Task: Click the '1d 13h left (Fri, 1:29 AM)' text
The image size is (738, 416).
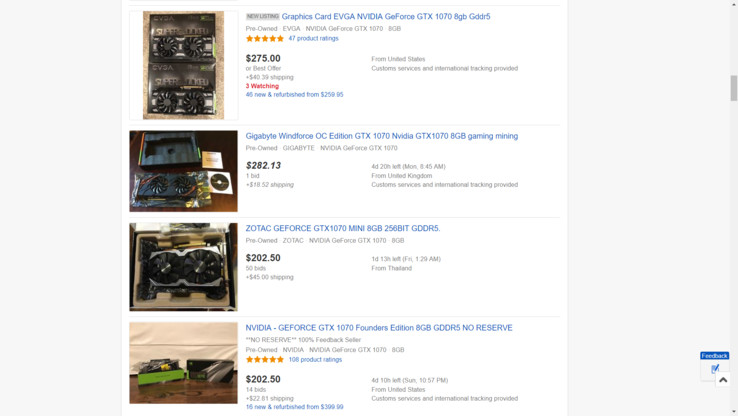Action: pos(406,259)
